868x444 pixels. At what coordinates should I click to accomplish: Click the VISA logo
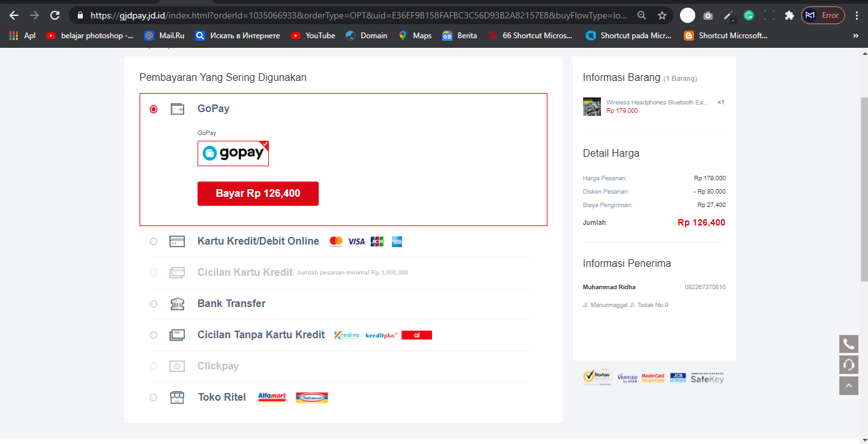point(356,241)
